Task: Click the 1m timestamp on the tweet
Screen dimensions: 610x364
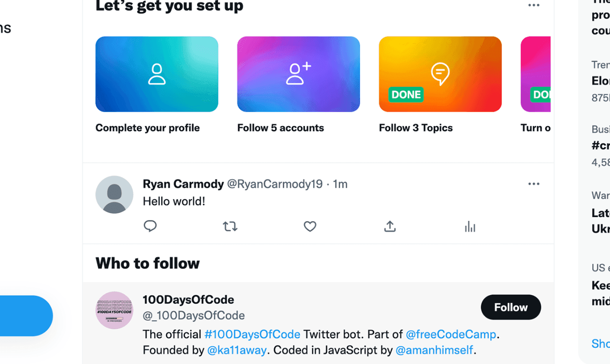Action: [x=340, y=184]
